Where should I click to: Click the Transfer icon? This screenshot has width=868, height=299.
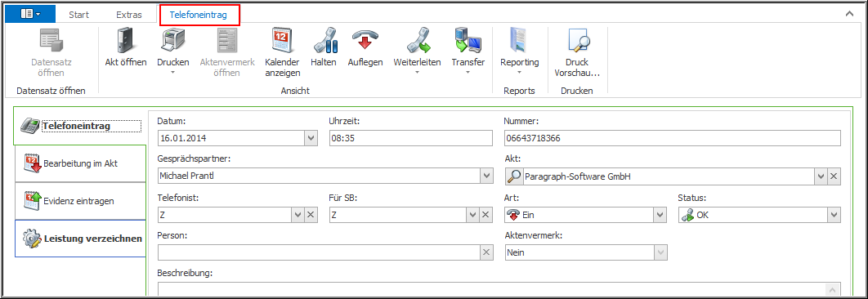point(468,41)
